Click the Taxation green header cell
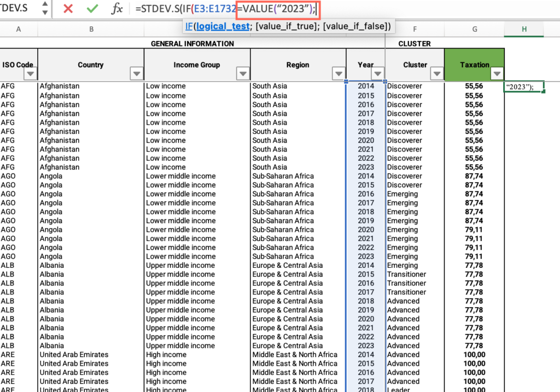The width and height of the screenshot is (560, 392). click(474, 65)
